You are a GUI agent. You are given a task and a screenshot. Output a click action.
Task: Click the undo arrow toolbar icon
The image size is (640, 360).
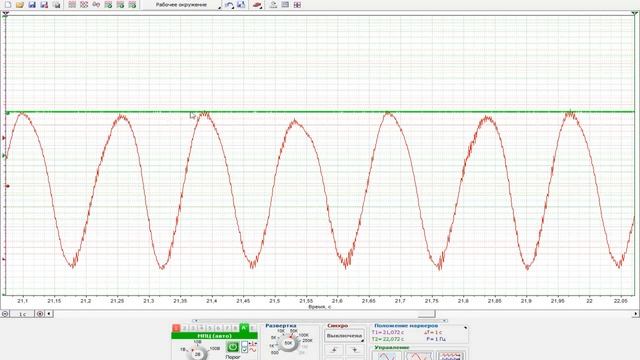[x=229, y=5]
